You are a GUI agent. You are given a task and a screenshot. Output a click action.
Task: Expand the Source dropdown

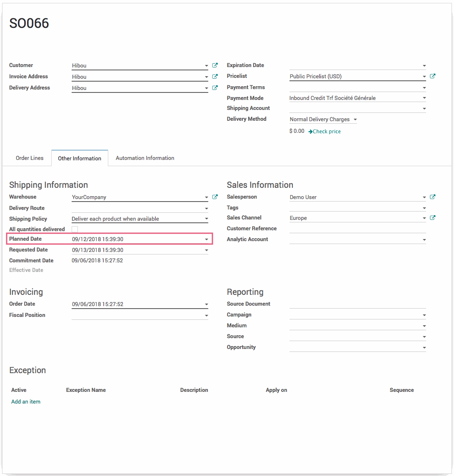coord(424,336)
